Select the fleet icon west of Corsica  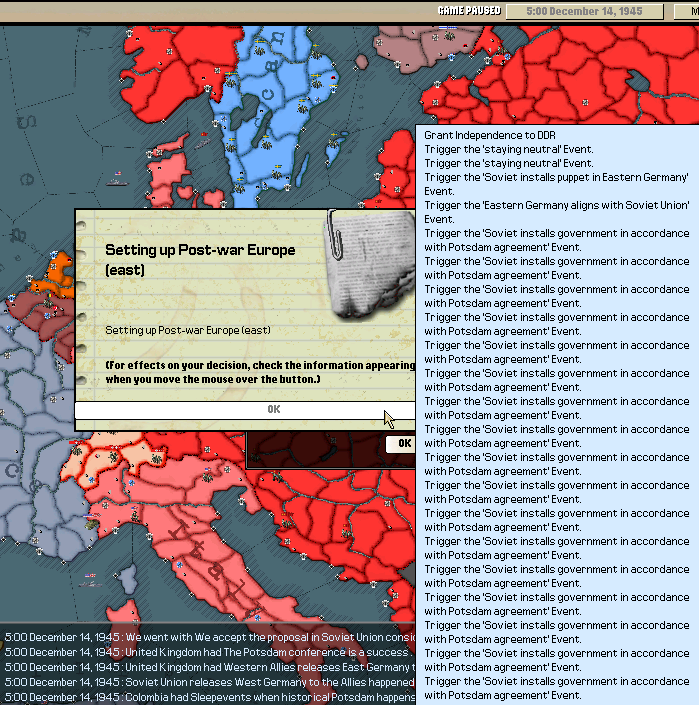(x=90, y=581)
